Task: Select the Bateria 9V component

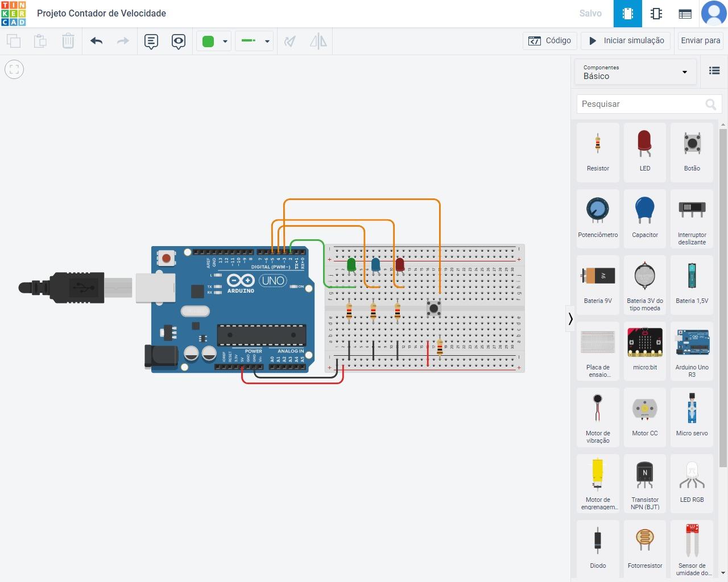Action: 598,285
